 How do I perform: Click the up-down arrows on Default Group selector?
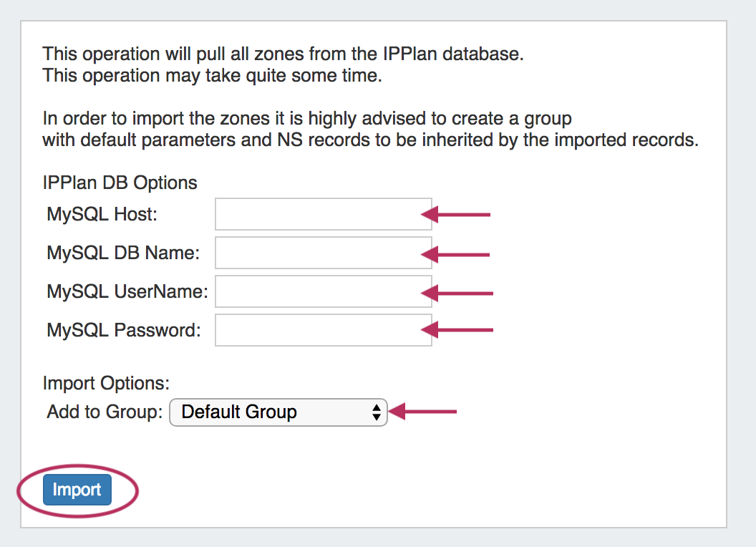[377, 412]
